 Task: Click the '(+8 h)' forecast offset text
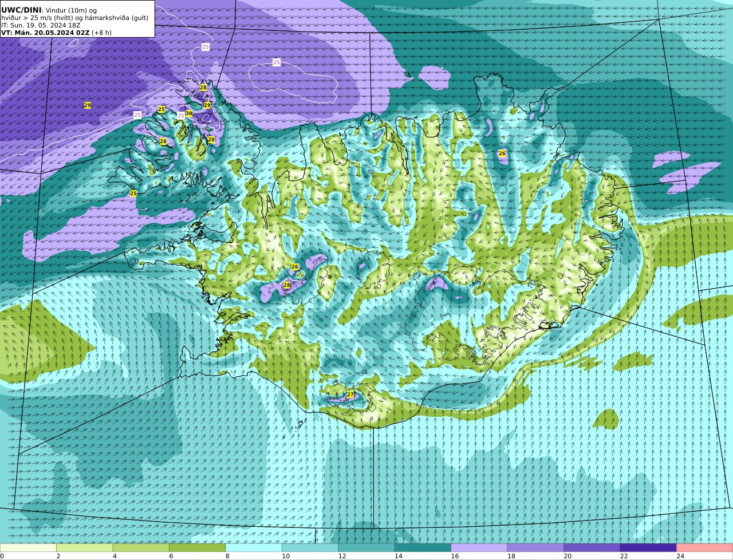coord(101,33)
